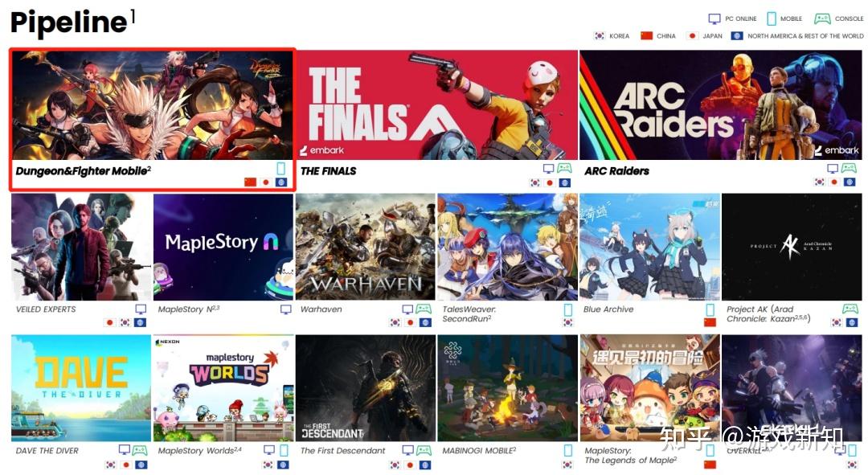Image resolution: width=868 pixels, height=475 pixels.
Task: Click console icon next to THE FINALS title
Action: [565, 168]
